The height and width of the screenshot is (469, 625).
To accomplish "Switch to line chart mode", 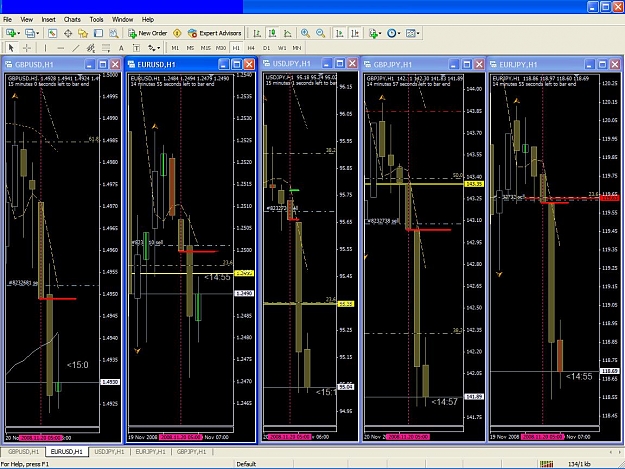I will coord(287,33).
